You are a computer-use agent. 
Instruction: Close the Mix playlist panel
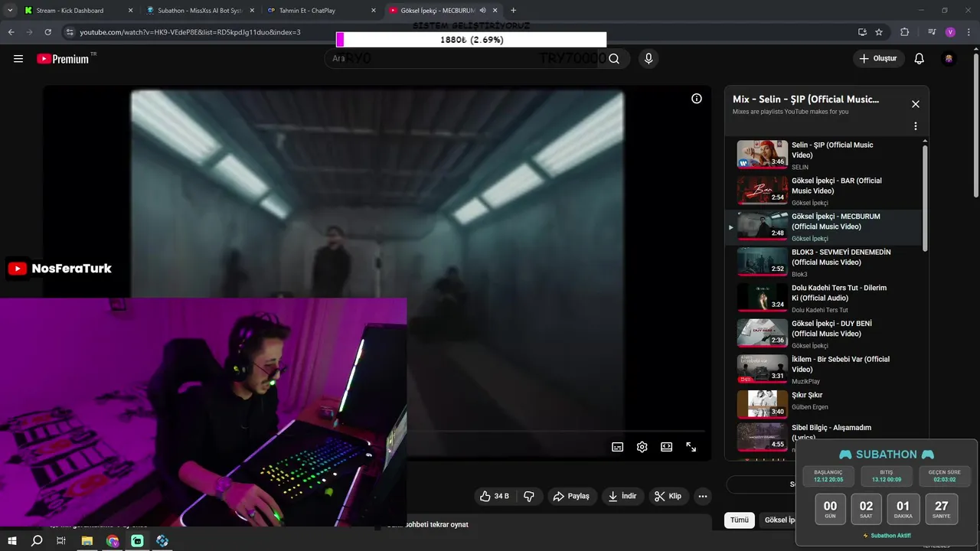click(x=915, y=104)
